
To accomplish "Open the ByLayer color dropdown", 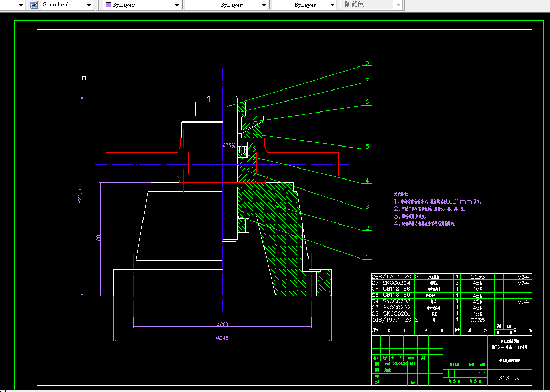I will coord(177,5).
